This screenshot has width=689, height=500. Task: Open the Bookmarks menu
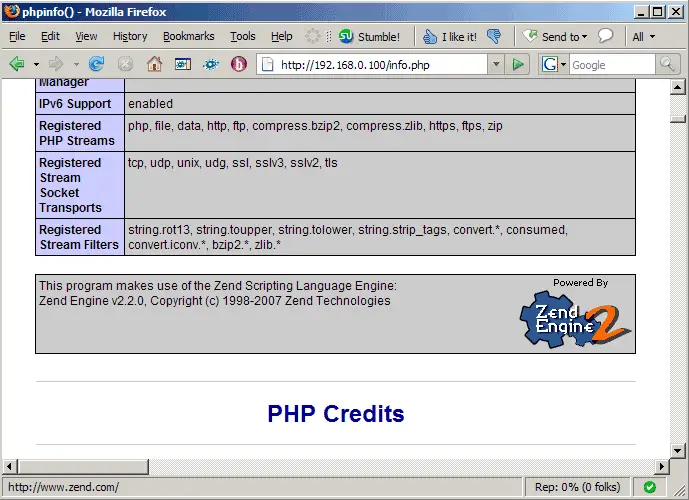coord(189,36)
